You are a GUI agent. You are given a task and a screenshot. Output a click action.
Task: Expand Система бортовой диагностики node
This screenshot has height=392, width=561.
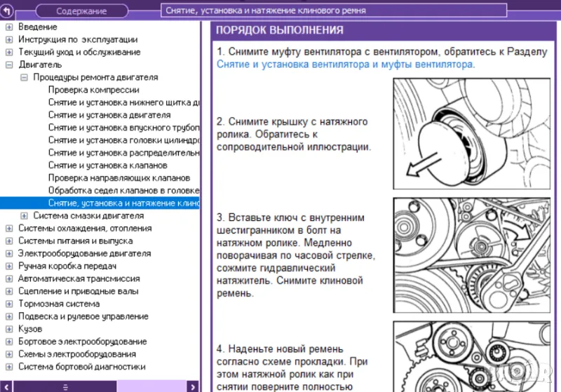coord(9,367)
